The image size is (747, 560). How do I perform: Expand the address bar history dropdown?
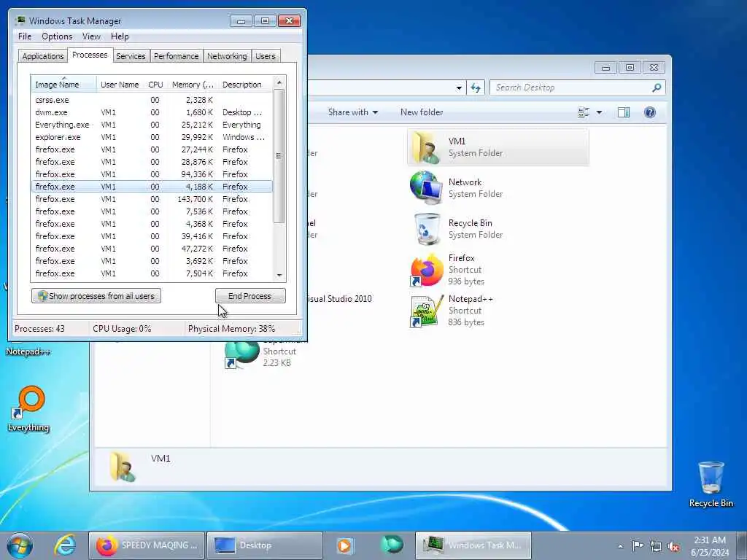pos(459,87)
